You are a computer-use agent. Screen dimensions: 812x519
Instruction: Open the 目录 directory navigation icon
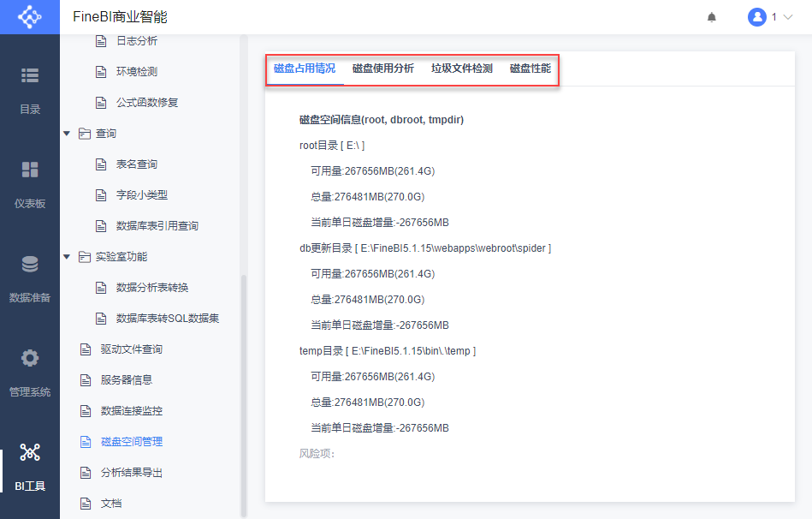(x=29, y=75)
